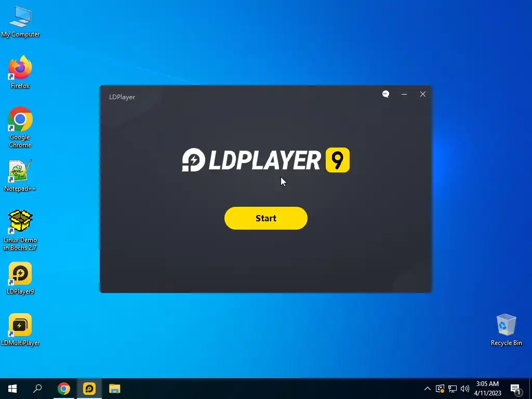Open the Windows Start menu
532x399 pixels.
(x=12, y=389)
